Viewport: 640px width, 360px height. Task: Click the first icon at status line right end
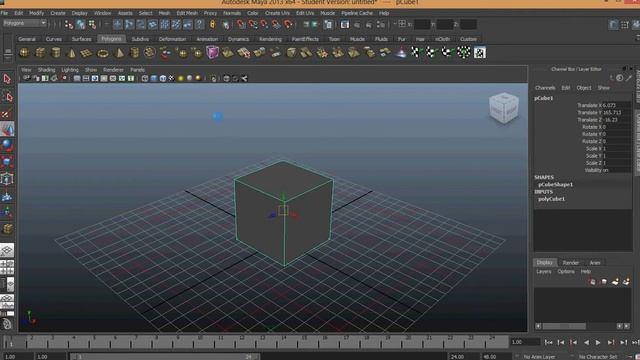(x=613, y=25)
